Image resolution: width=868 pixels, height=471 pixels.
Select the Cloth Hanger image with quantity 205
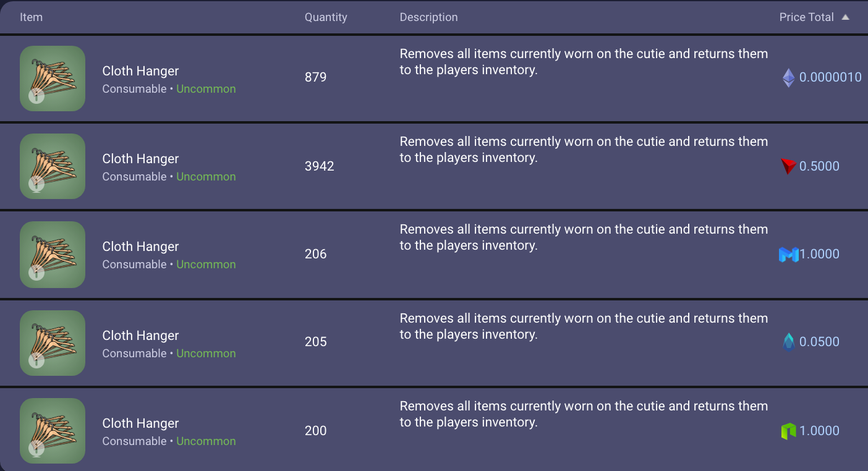coord(53,343)
